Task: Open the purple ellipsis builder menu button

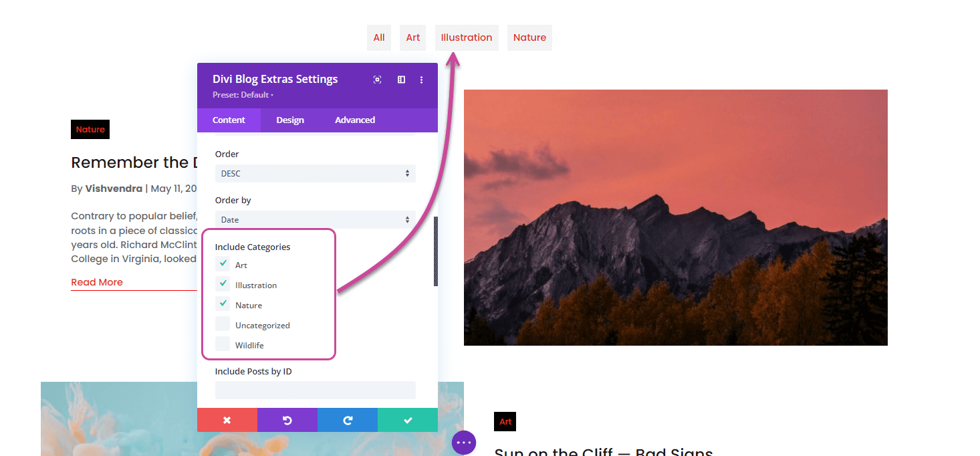Action: coord(464,443)
